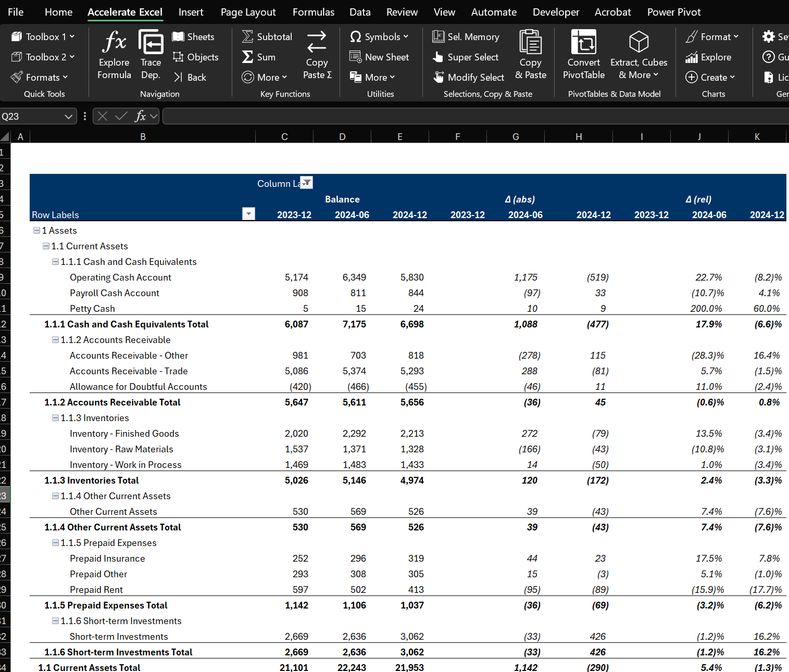Click the Copy Paste Σ tool
The width and height of the screenshot is (789, 672).
pos(317,55)
